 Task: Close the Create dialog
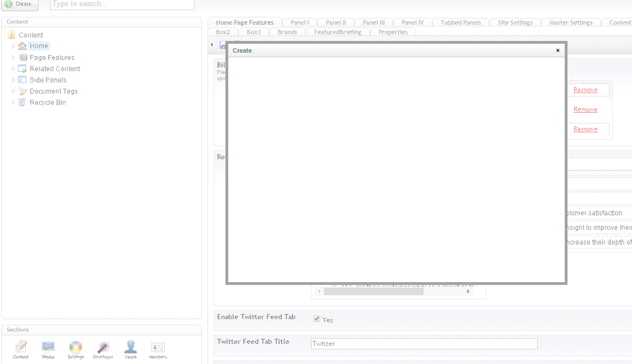(x=557, y=50)
